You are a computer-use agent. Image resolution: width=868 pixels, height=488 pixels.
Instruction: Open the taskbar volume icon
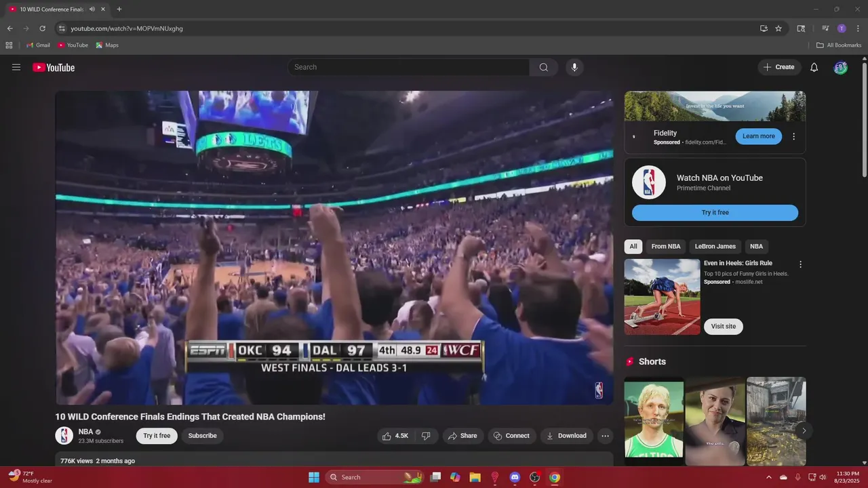pyautogui.click(x=823, y=477)
